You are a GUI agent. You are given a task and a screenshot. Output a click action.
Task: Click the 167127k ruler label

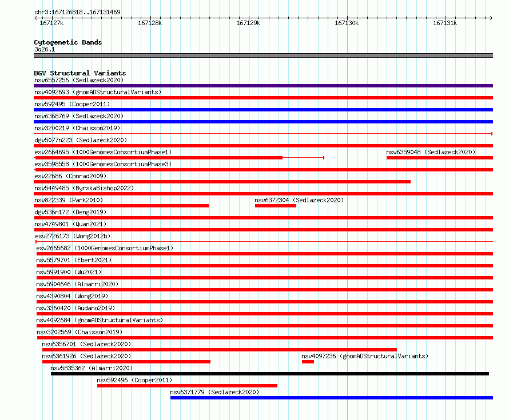[x=51, y=23]
